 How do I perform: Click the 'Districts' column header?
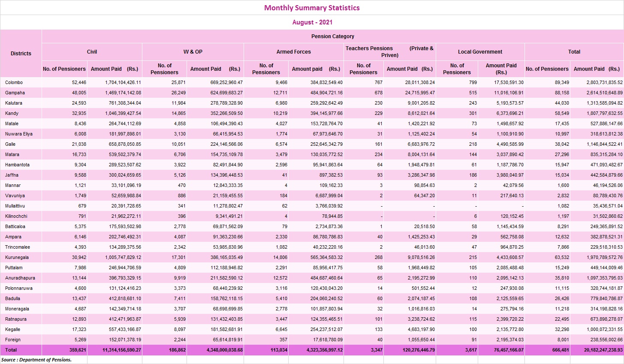(x=21, y=54)
